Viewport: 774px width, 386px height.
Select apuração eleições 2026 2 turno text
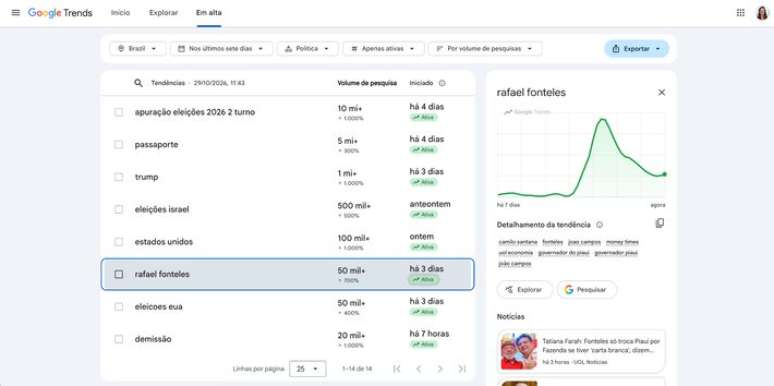click(x=195, y=112)
